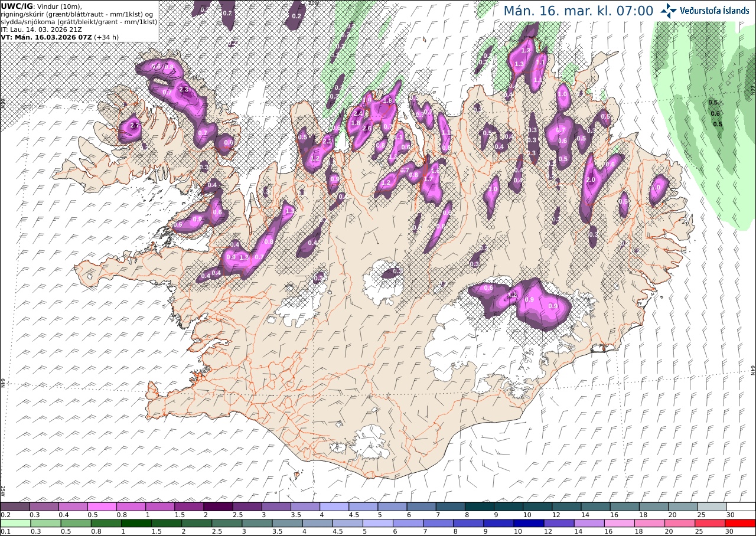Pick the bright pink 0.5 snow legend swatch
The width and height of the screenshot is (756, 536).
pos(102,506)
